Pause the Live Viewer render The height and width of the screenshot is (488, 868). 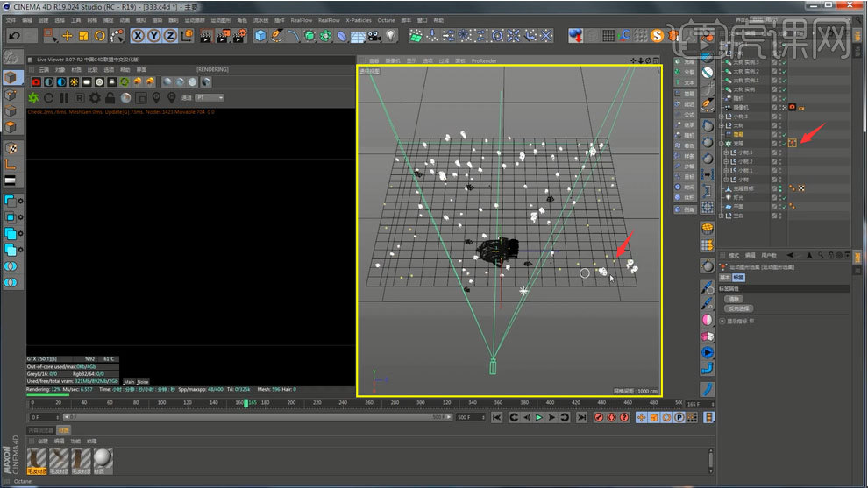tap(64, 97)
